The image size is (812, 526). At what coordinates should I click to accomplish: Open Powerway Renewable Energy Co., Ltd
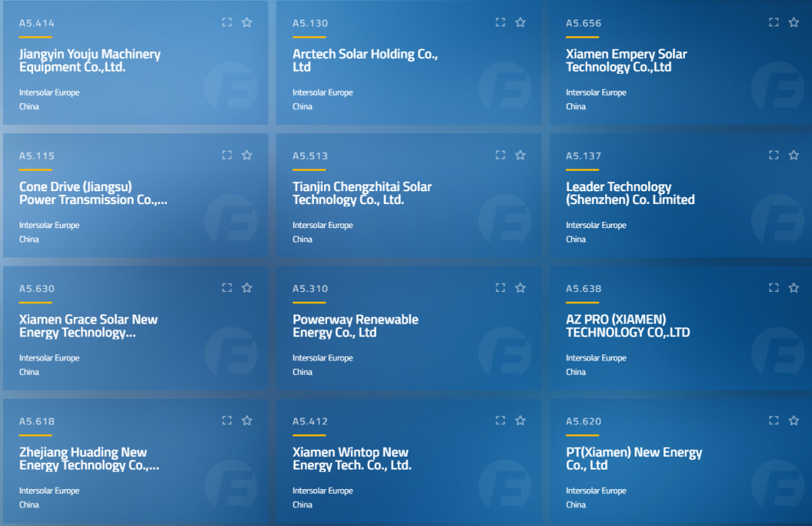[x=355, y=326]
